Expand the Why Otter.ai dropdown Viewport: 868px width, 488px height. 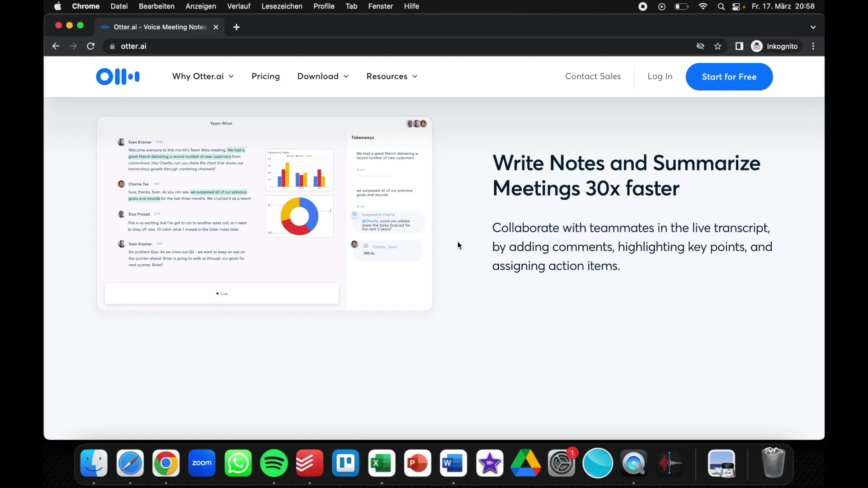pyautogui.click(x=203, y=76)
